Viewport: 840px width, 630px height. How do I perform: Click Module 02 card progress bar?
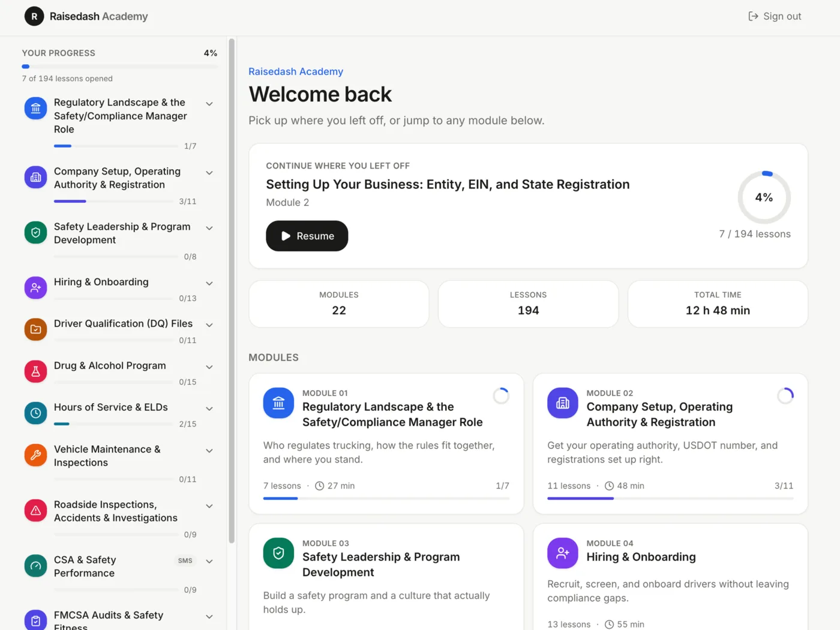coord(670,499)
